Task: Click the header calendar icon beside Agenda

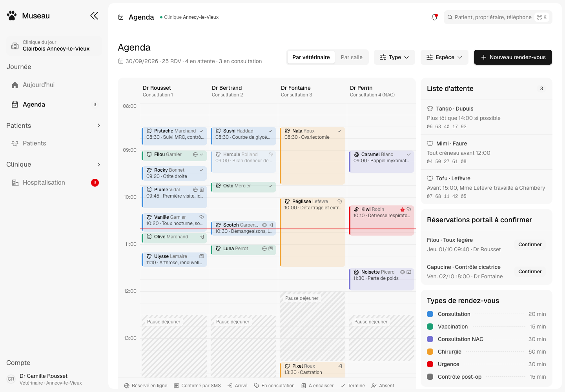Action: (x=121, y=17)
